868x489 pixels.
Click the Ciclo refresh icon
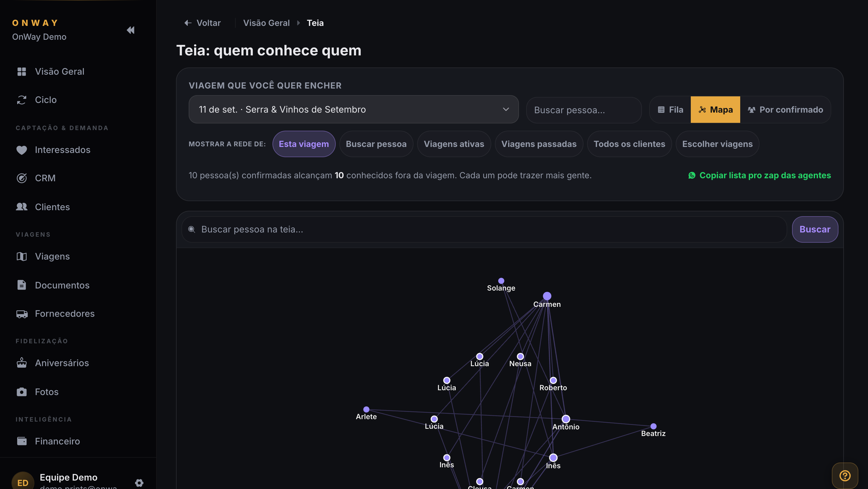pos(22,100)
